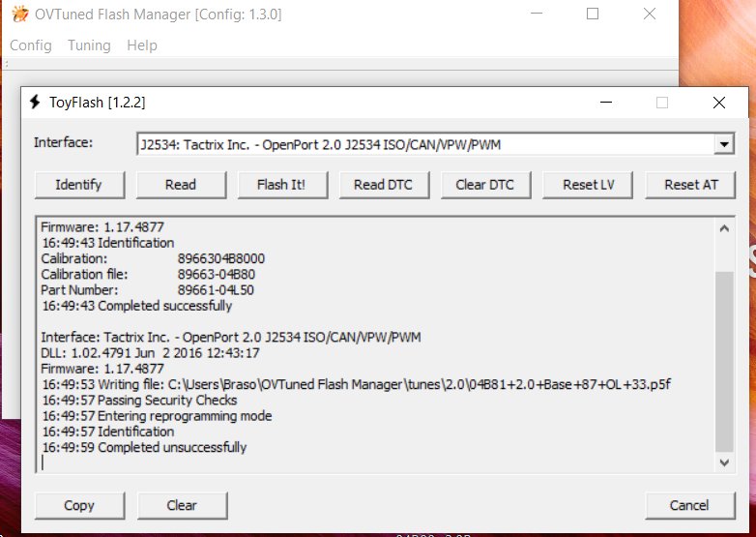Screen dimensions: 756x537
Task: Maximize the OVTuned Flash Manager window
Action: [593, 14]
